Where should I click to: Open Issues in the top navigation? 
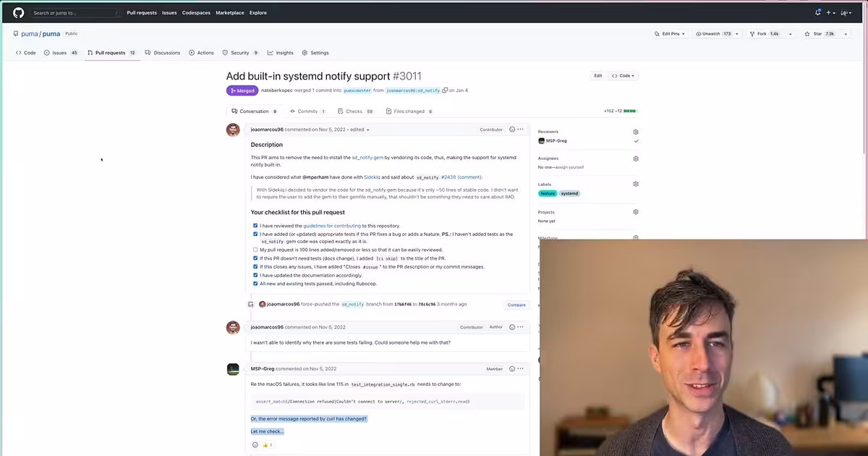point(169,12)
